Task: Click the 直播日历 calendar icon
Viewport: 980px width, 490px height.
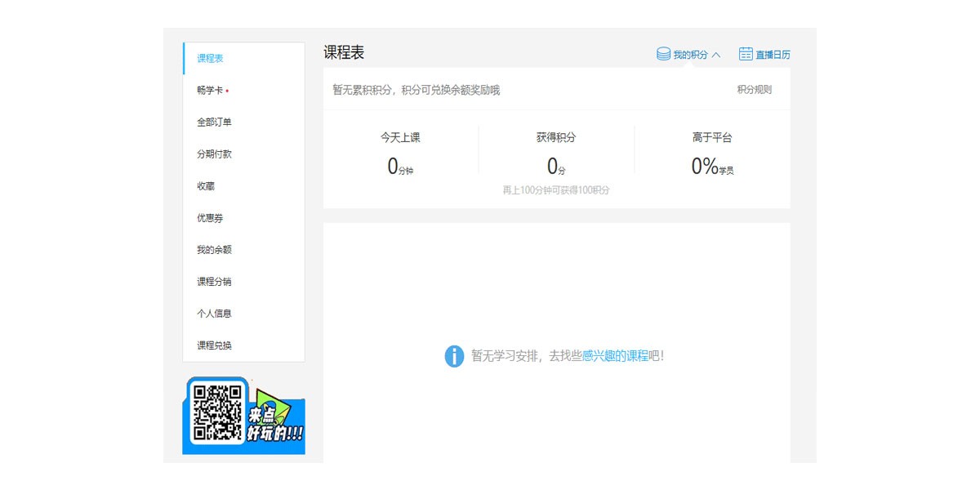Action: [746, 54]
